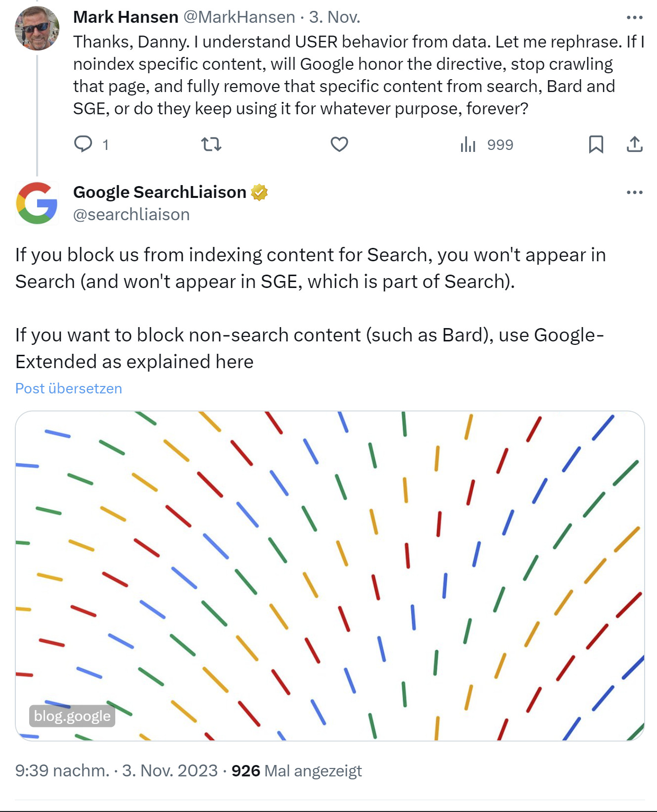
Task: Click Post übersetzen to translate the post
Action: point(69,388)
